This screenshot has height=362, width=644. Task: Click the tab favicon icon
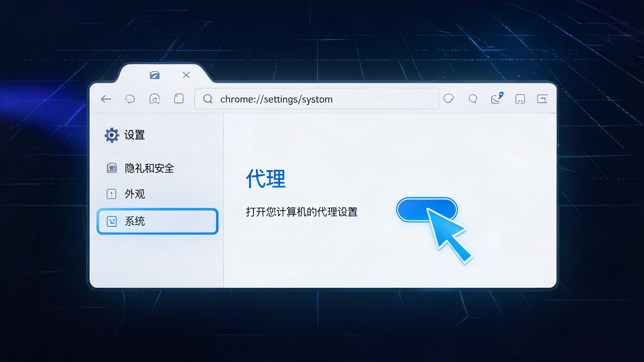pos(154,75)
